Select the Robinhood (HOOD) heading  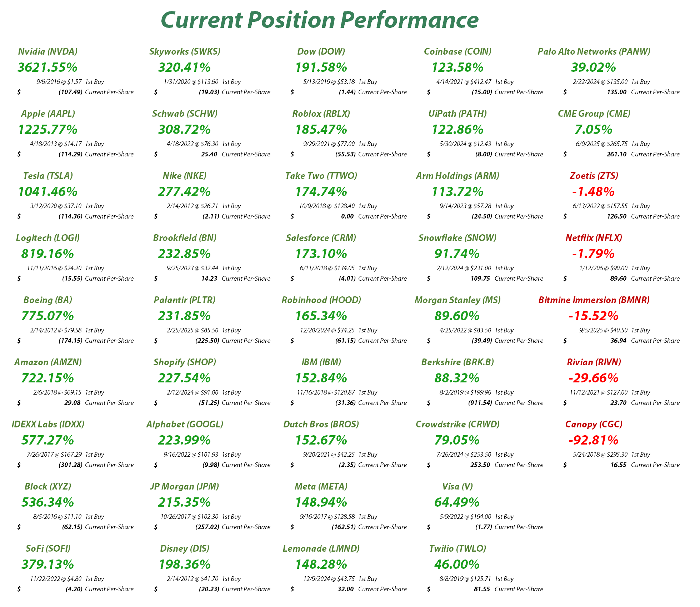(x=321, y=300)
